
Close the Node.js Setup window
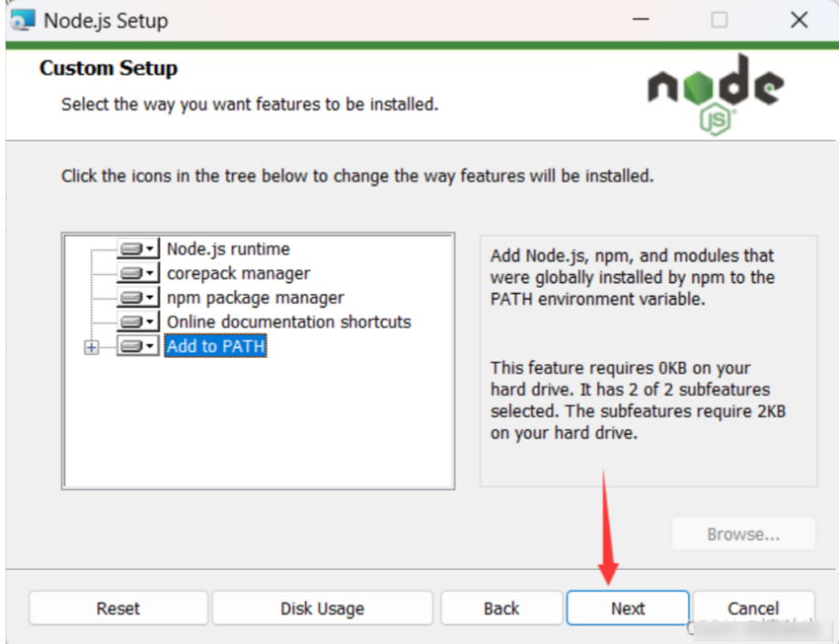(x=799, y=20)
